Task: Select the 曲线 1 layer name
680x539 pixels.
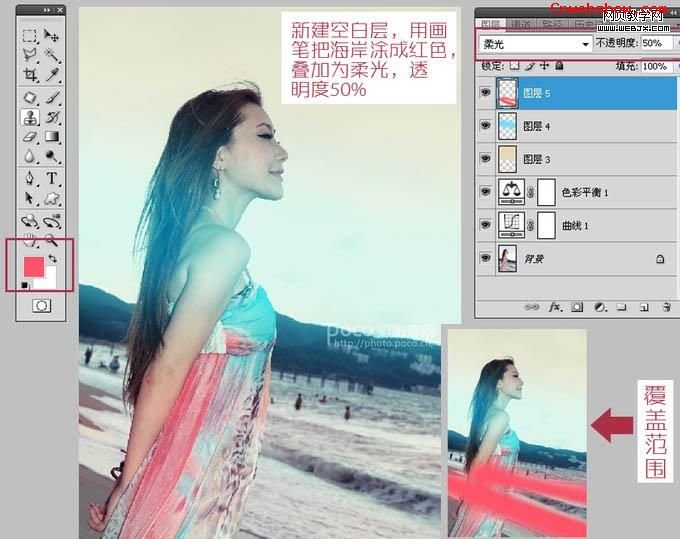Action: pyautogui.click(x=575, y=225)
